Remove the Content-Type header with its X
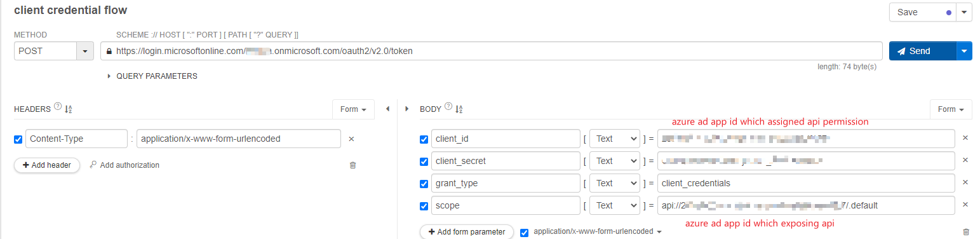980x239 pixels. click(351, 139)
